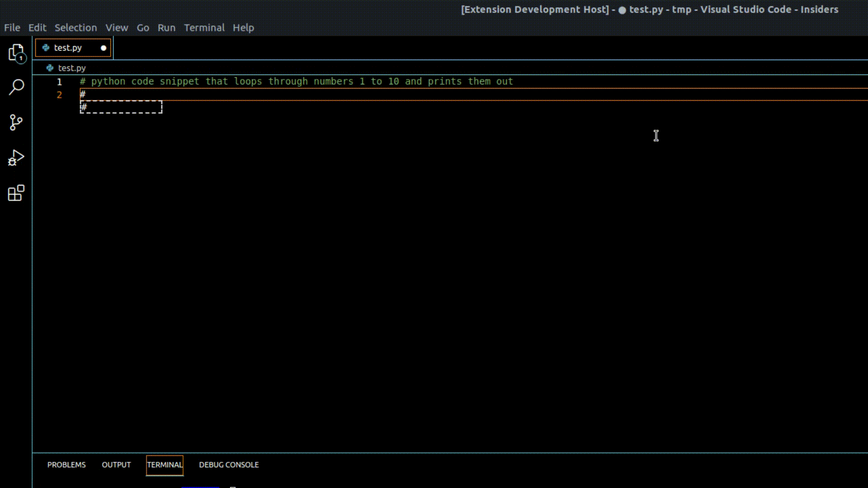Open the Selection menu
Image resolution: width=868 pixels, height=488 pixels.
tap(75, 28)
